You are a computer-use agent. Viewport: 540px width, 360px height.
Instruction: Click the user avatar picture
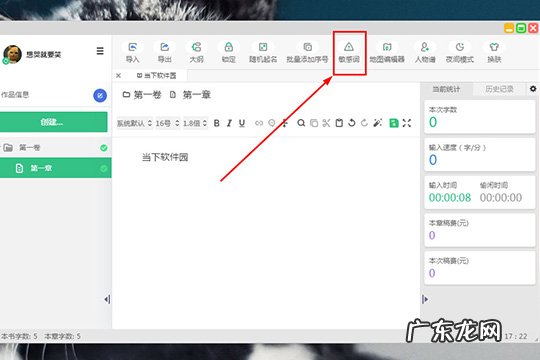[x=12, y=54]
